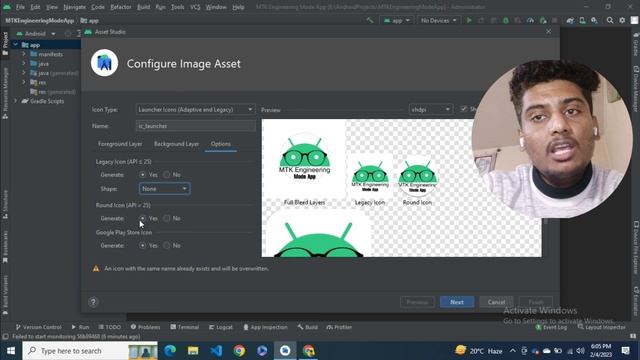Screen dimensions: 640x360
Task: Click the Name field containing ic_launcher
Action: (196, 126)
